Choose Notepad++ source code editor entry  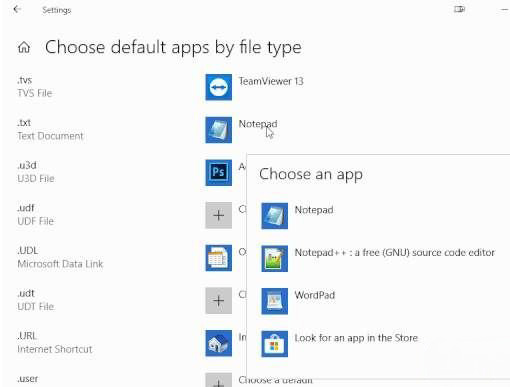394,252
